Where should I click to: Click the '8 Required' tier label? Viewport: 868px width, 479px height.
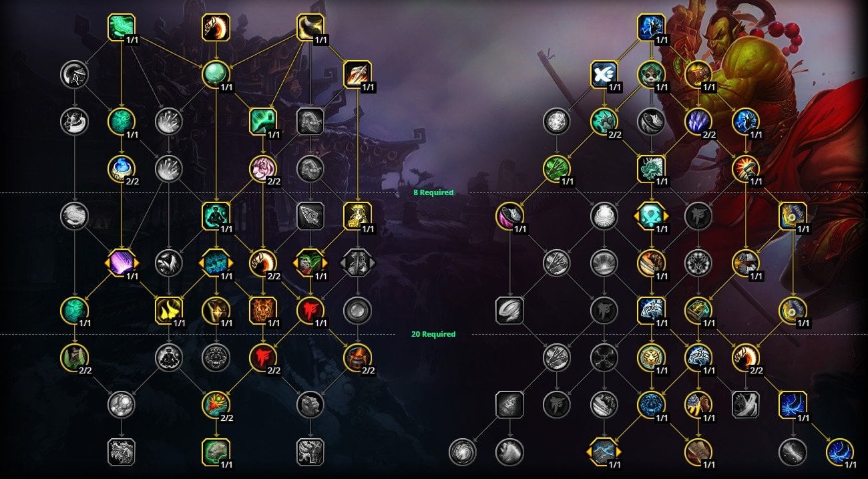(433, 192)
